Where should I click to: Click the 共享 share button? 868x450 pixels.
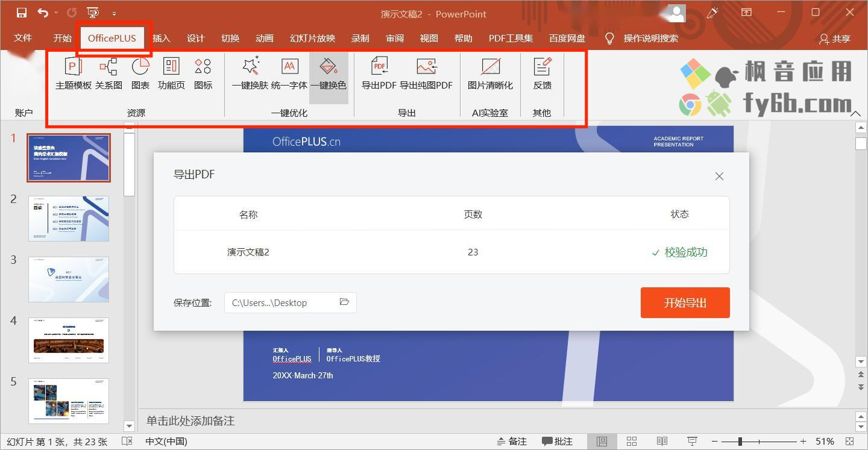coord(835,39)
